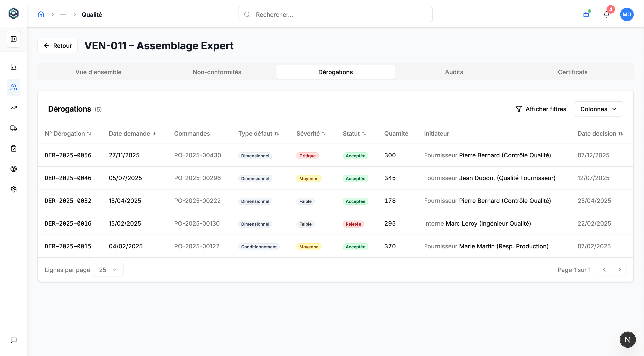Click the truck deliveries sidebar icon

[13, 128]
